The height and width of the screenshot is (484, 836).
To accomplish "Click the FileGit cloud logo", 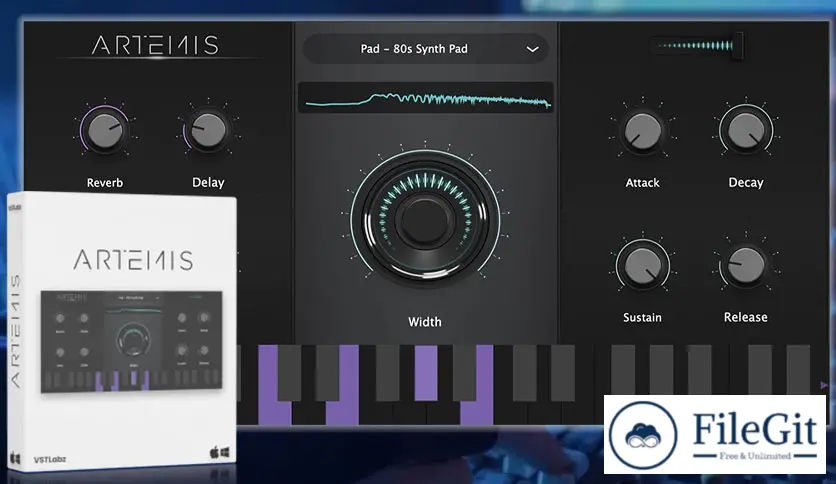I will pos(643,435).
